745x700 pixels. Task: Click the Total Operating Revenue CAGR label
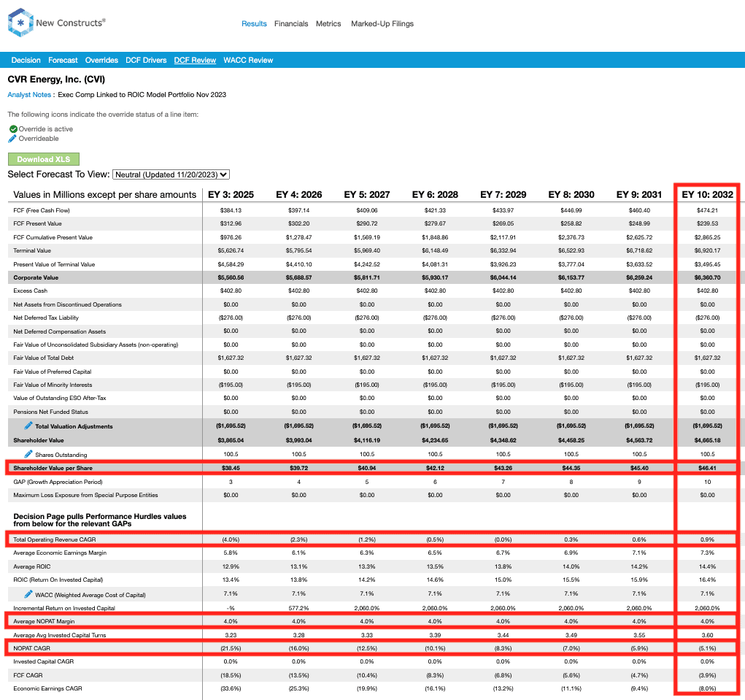[x=55, y=539]
